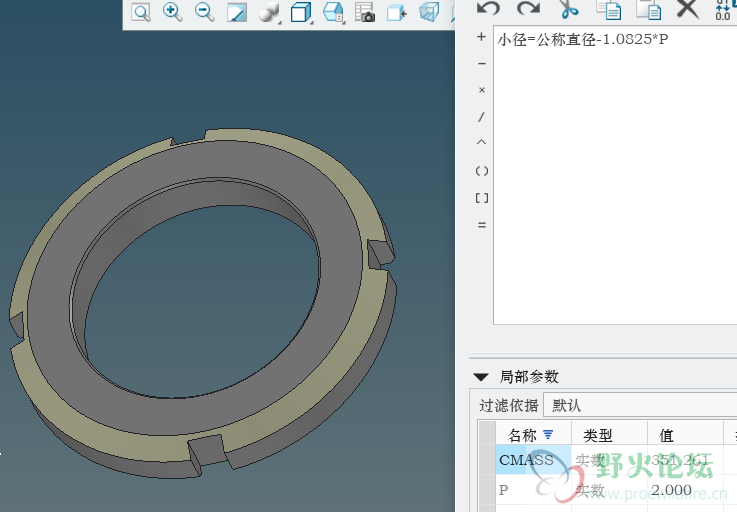The image size is (737, 512).
Task: Click the scissors Cut icon
Action: 569,9
